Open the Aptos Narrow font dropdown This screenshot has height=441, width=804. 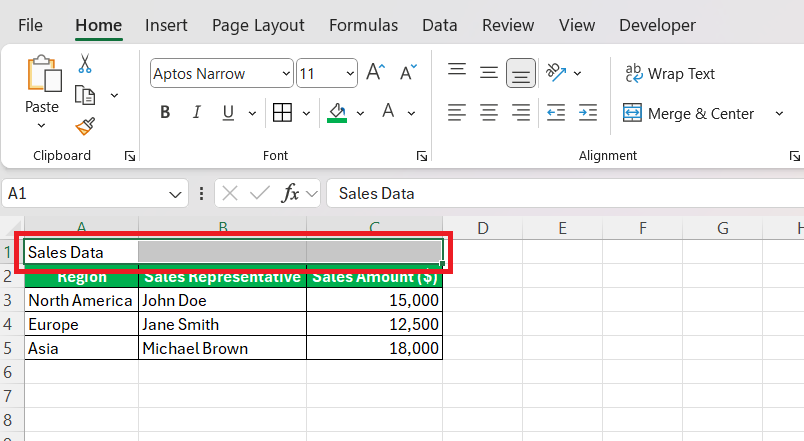point(286,73)
